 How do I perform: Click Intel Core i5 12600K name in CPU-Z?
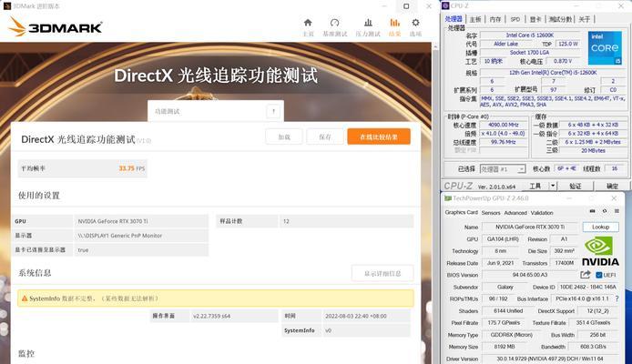click(530, 35)
